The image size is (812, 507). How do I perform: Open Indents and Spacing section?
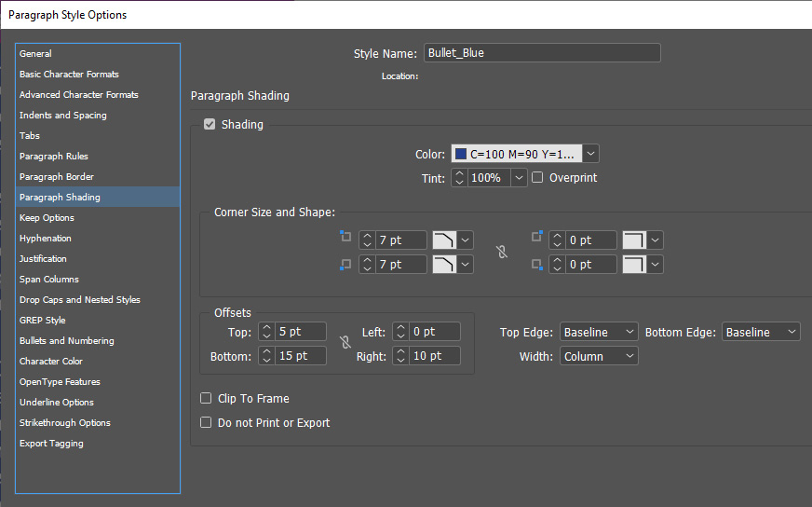pos(98,115)
